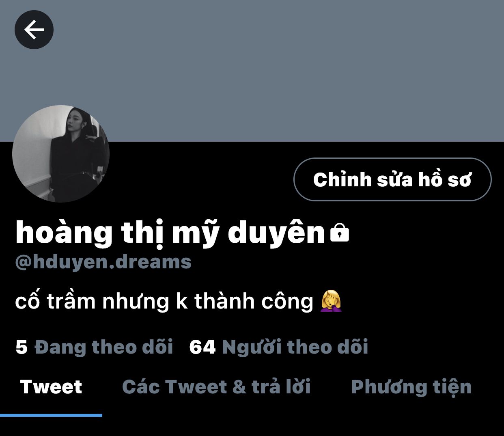The width and height of the screenshot is (504, 436).
Task: Switch to the Phương tiện tab
Action: (x=411, y=387)
